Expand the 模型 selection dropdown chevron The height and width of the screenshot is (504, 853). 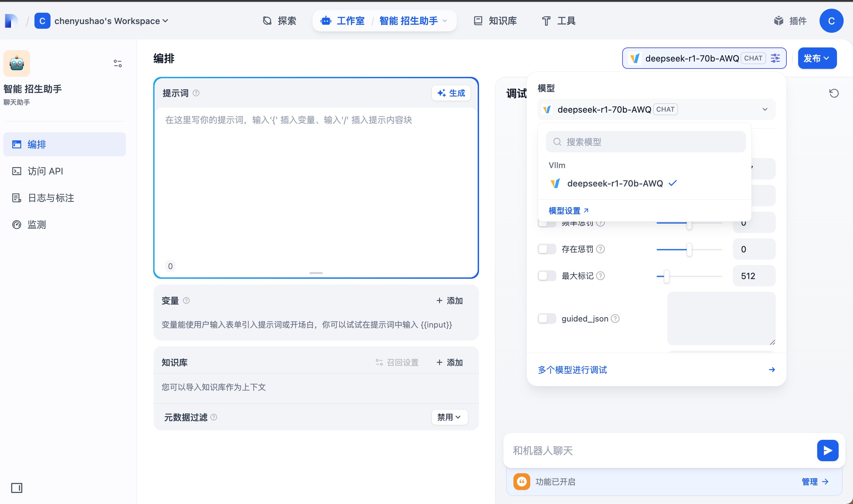[x=765, y=109]
